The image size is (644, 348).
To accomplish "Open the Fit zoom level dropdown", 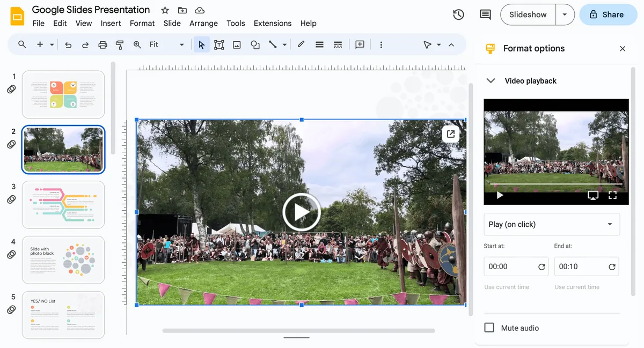I will pos(167,45).
